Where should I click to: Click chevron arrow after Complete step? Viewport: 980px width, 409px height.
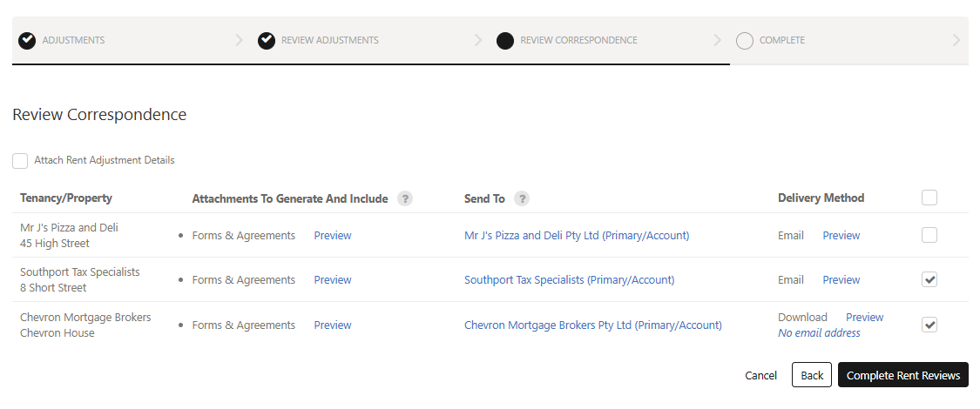[956, 40]
